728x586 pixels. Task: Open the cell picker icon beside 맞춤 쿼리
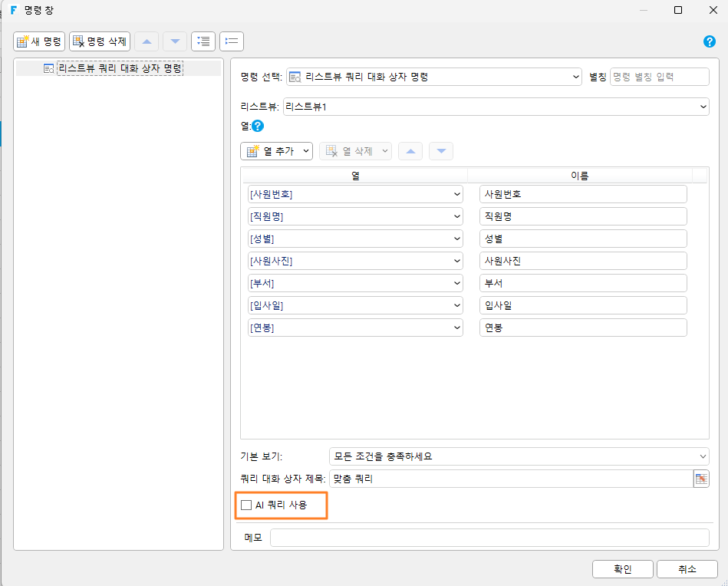click(701, 479)
